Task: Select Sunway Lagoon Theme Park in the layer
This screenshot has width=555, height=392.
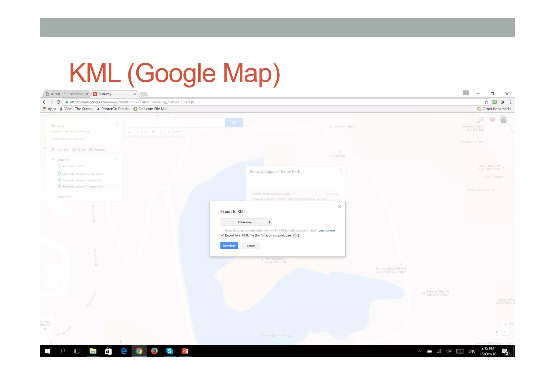Action: pos(80,186)
